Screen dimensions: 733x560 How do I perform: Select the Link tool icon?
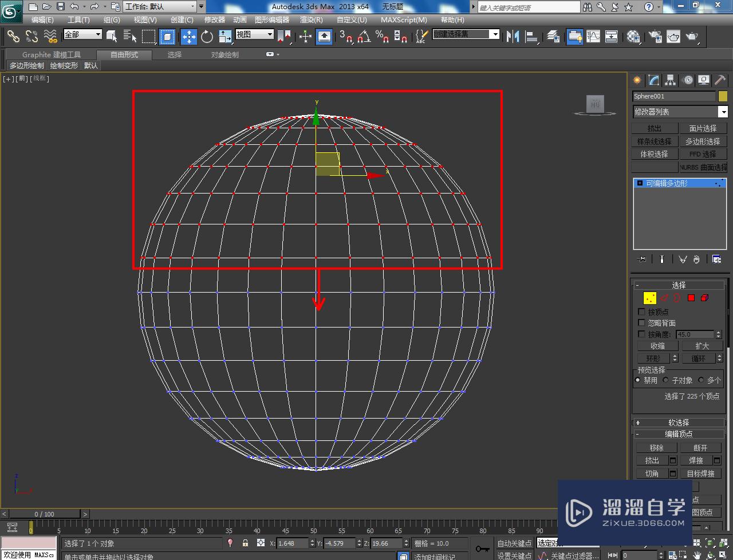(x=13, y=37)
